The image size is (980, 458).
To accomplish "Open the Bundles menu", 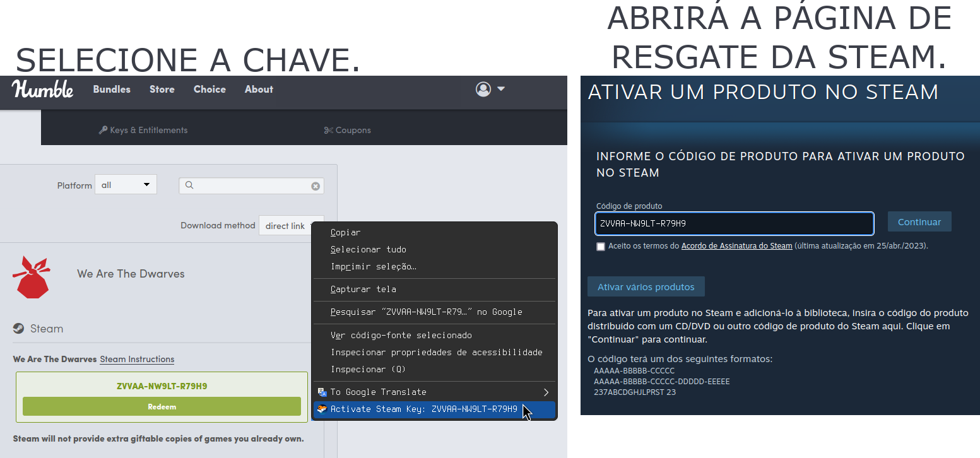I will [x=112, y=89].
